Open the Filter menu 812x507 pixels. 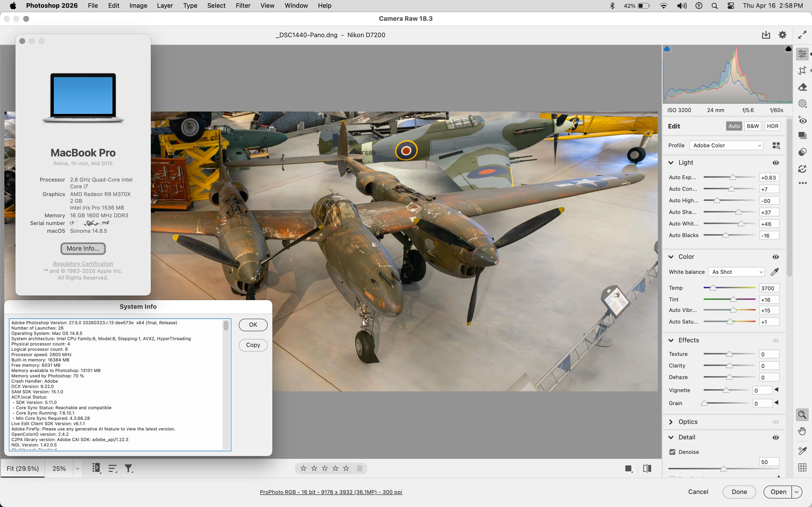243,6
